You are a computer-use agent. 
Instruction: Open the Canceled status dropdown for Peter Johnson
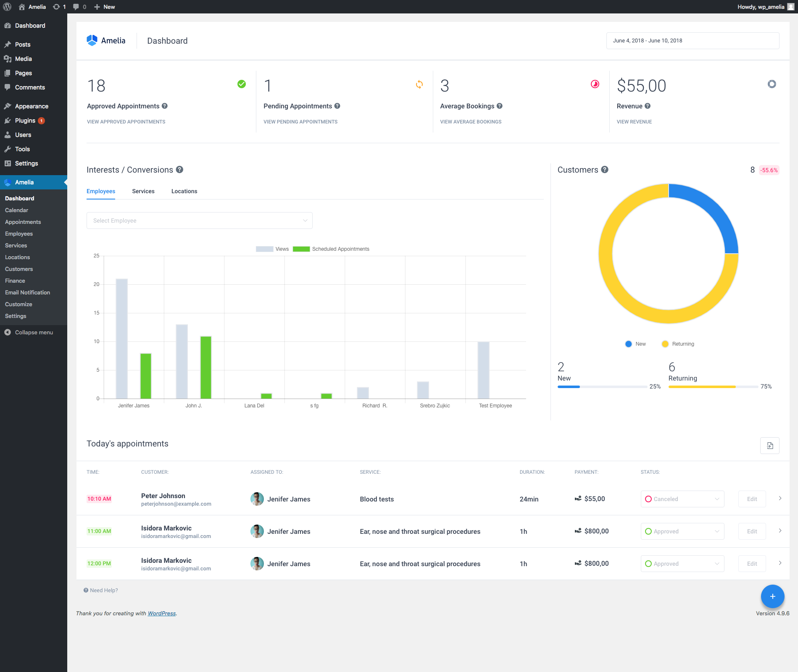click(x=682, y=499)
